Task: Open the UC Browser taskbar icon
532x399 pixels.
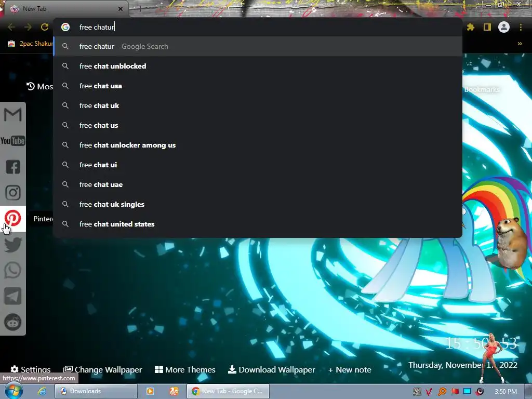Action: (174, 391)
